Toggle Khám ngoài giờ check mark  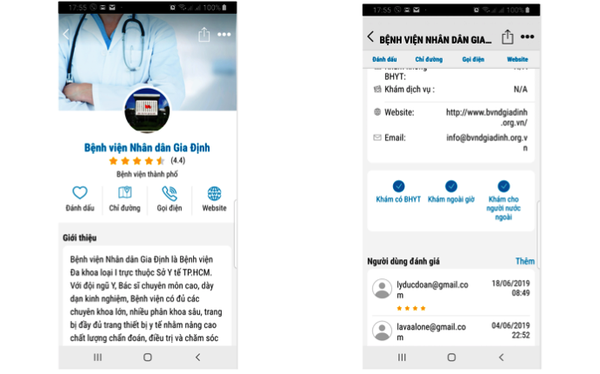click(x=451, y=186)
